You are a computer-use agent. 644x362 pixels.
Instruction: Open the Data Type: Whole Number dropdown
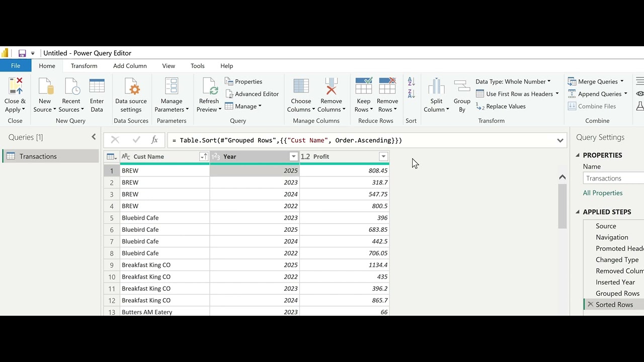pos(549,81)
